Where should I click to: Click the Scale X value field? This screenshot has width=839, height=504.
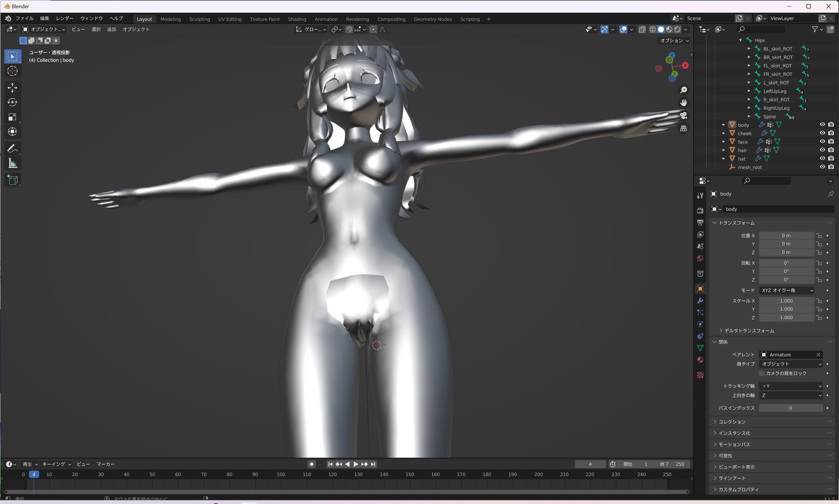(786, 301)
